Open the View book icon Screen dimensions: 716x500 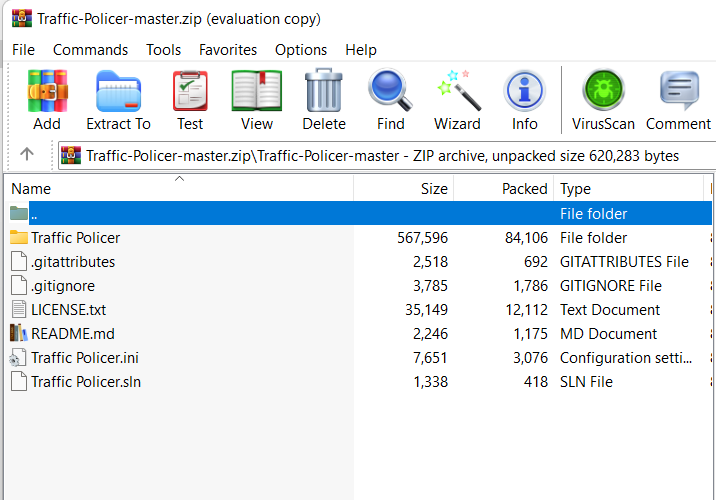click(x=257, y=91)
